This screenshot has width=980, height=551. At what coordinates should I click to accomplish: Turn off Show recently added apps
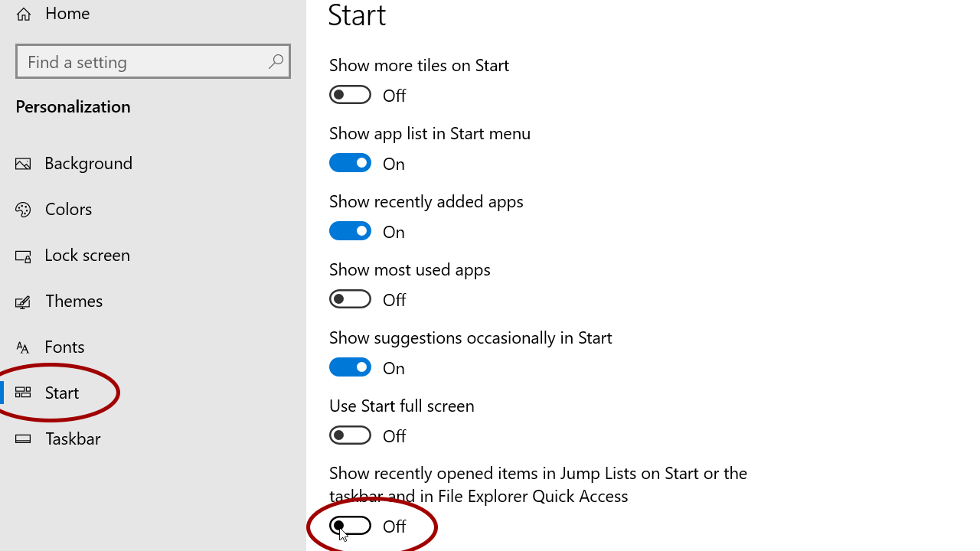pos(350,230)
